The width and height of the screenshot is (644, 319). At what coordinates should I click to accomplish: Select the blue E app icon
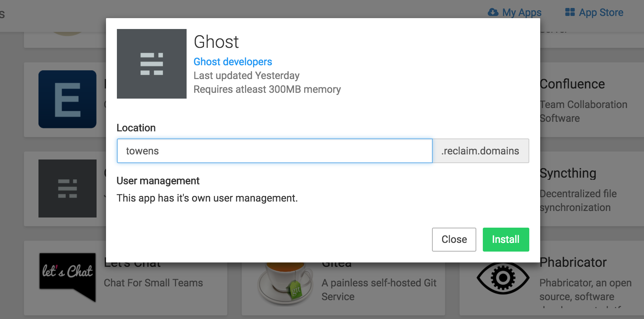tap(68, 99)
